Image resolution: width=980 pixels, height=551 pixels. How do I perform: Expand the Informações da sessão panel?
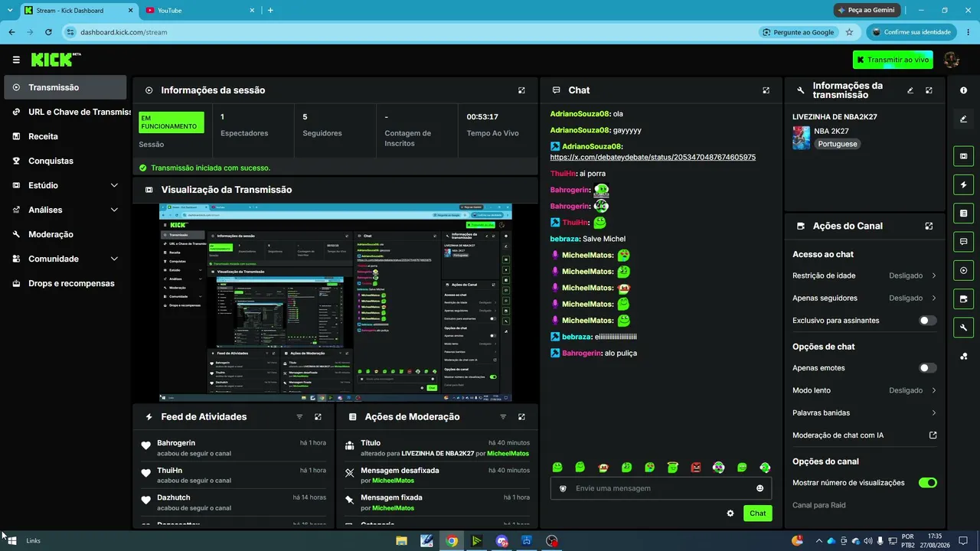coord(521,90)
